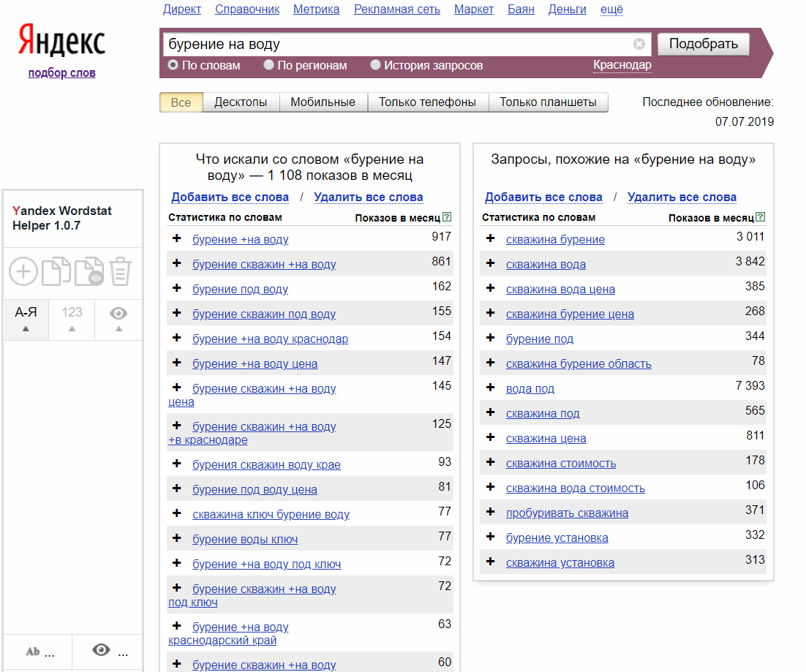
Task: Open the Рекламная сеть link
Action: click(397, 10)
